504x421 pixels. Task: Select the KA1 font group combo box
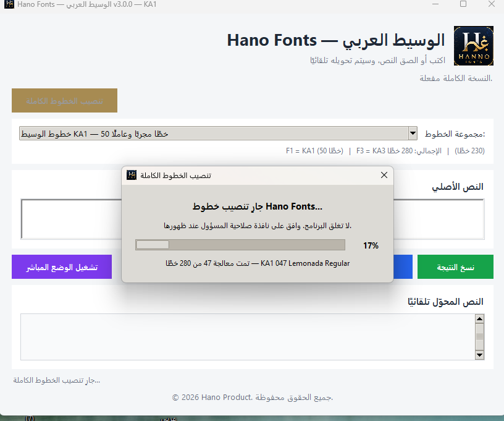click(x=218, y=133)
